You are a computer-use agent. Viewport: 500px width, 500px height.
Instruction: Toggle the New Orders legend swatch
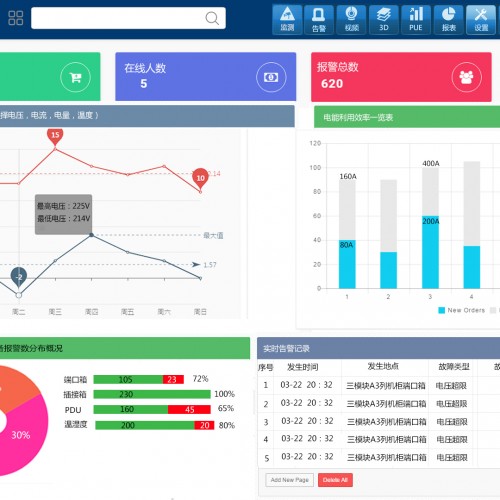441,310
